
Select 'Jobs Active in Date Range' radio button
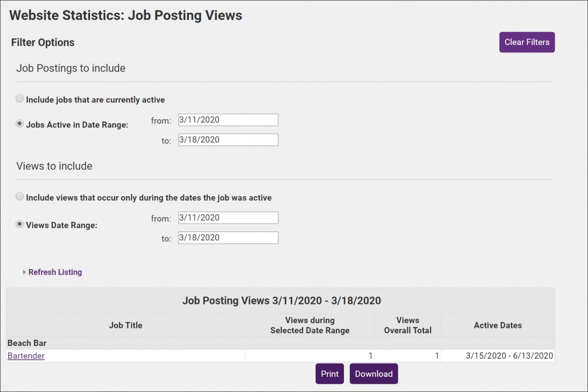pos(20,124)
